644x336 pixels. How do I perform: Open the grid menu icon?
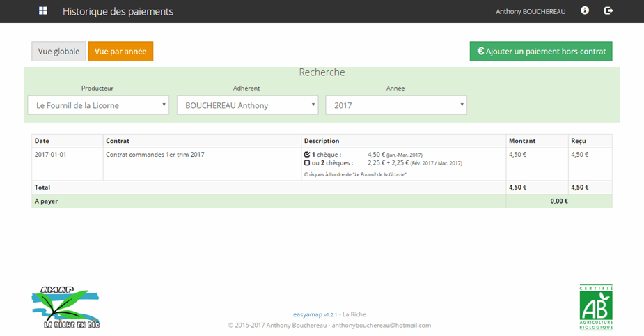tap(43, 11)
